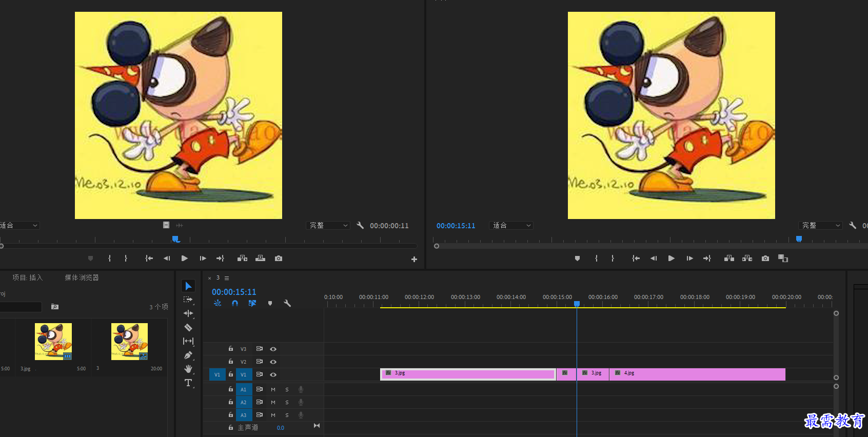
Task: Play in Source Monitor
Action: [185, 259]
